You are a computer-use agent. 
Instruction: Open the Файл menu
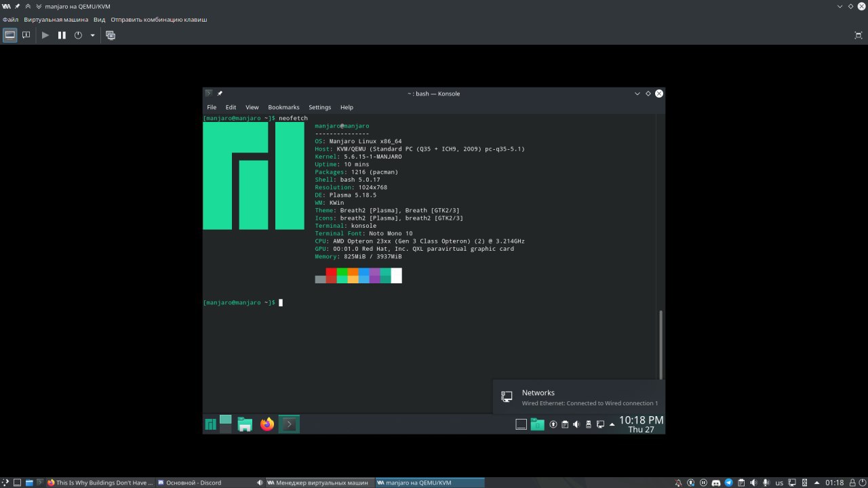coord(10,20)
